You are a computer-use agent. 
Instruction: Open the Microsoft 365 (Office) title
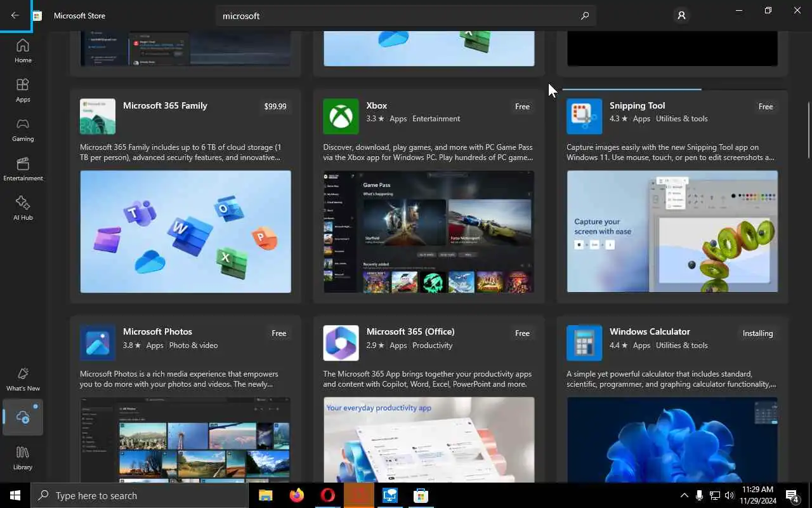pos(410,331)
